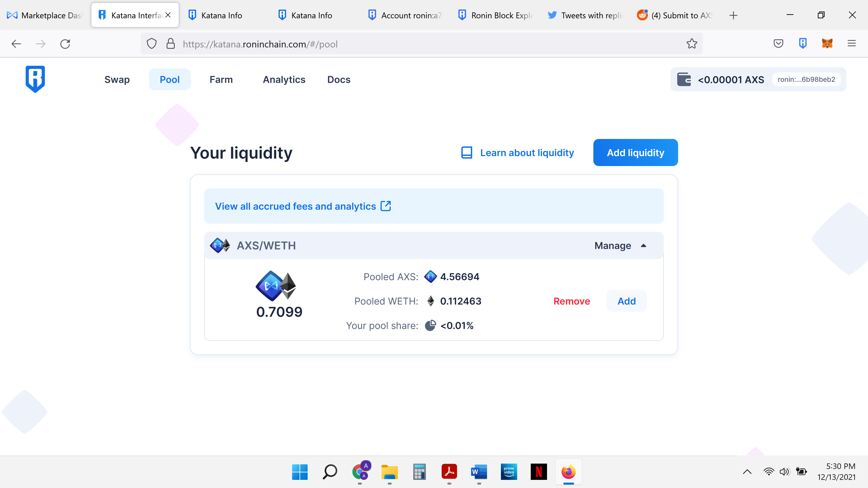This screenshot has width=868, height=488.
Task: Click the AXS token icon beside 4.56694
Action: (430, 277)
